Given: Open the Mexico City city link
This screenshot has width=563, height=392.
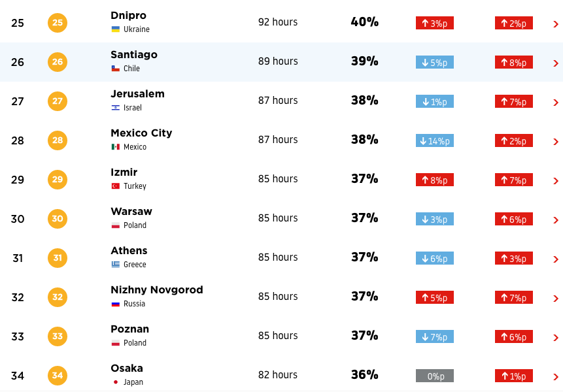Looking at the screenshot, I should pos(141,133).
